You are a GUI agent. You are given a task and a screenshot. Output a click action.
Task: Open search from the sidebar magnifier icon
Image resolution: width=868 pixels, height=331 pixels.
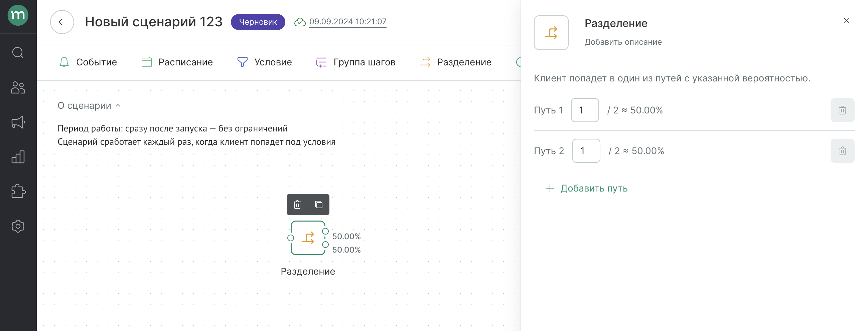tap(18, 53)
